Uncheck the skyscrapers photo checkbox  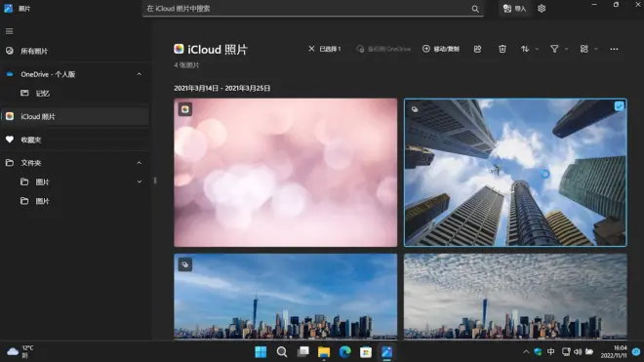619,106
